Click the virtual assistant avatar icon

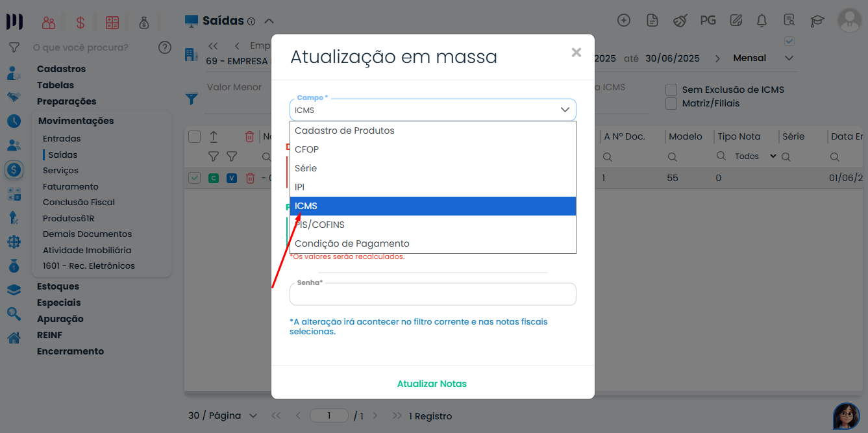click(x=846, y=416)
